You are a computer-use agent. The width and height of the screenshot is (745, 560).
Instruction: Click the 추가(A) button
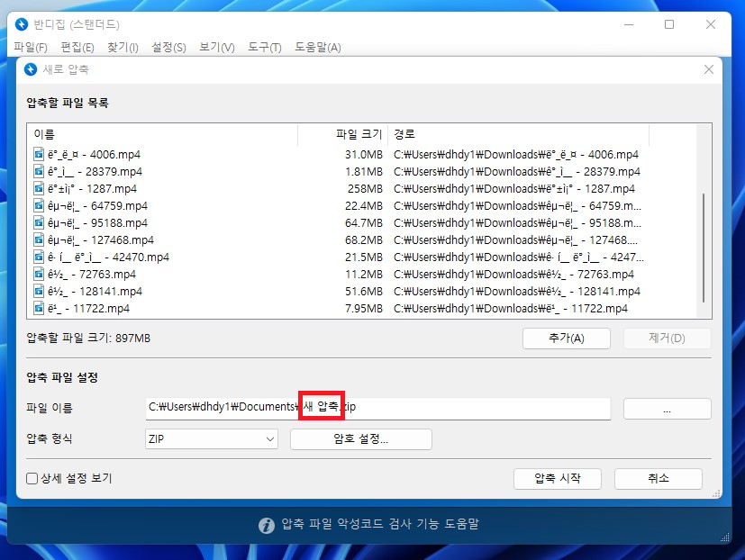[567, 339]
